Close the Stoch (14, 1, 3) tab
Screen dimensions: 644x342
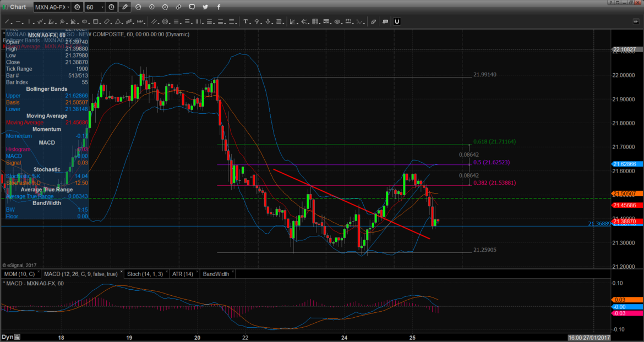pos(166,272)
